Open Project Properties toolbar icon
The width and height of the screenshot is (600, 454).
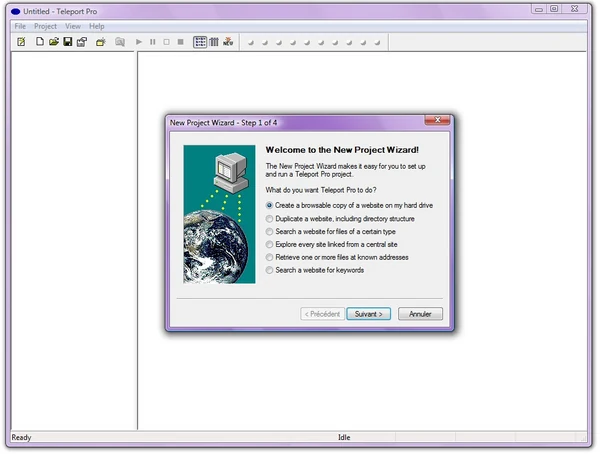(82, 42)
